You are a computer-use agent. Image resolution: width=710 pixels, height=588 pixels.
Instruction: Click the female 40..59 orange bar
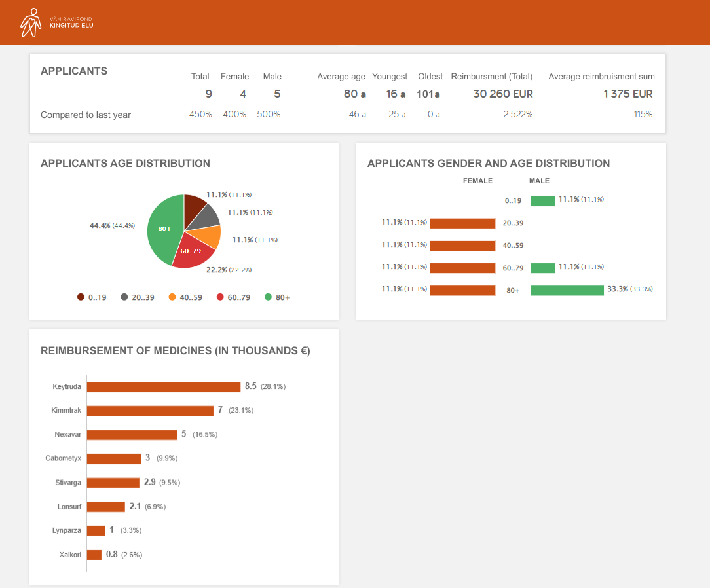coord(463,246)
